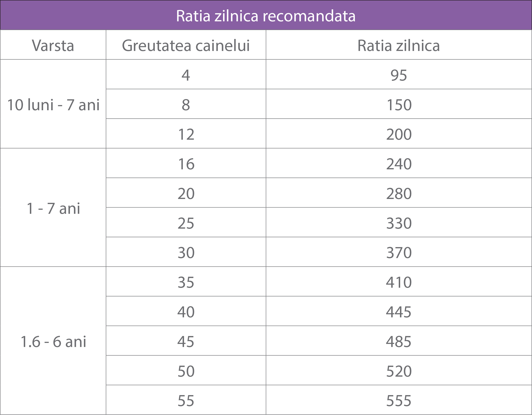
Task: Select the weight cell showing 45
Action: coord(186,341)
